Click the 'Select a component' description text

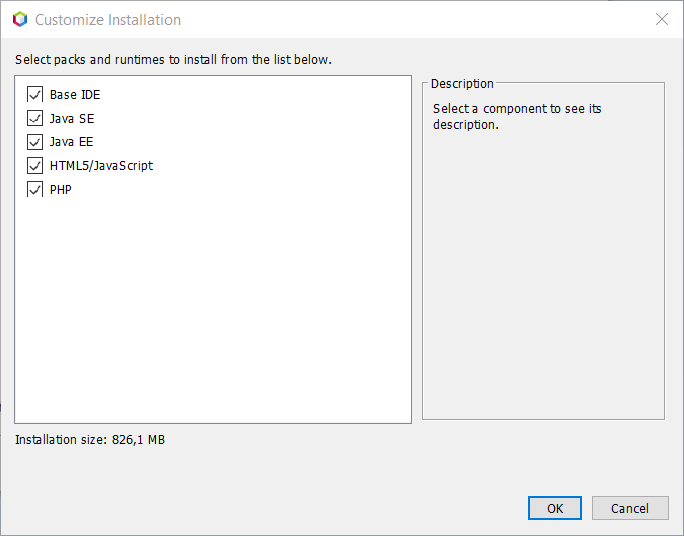point(517,116)
